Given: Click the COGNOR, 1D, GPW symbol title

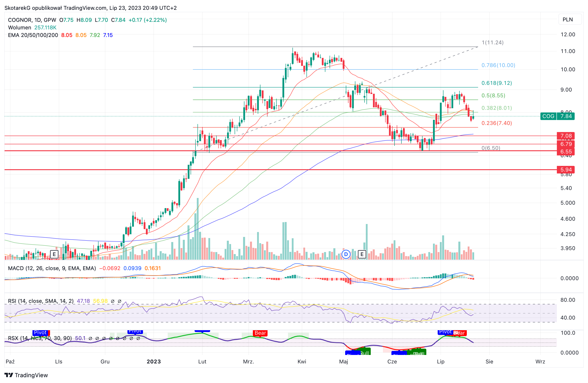Looking at the screenshot, I should [x=32, y=20].
